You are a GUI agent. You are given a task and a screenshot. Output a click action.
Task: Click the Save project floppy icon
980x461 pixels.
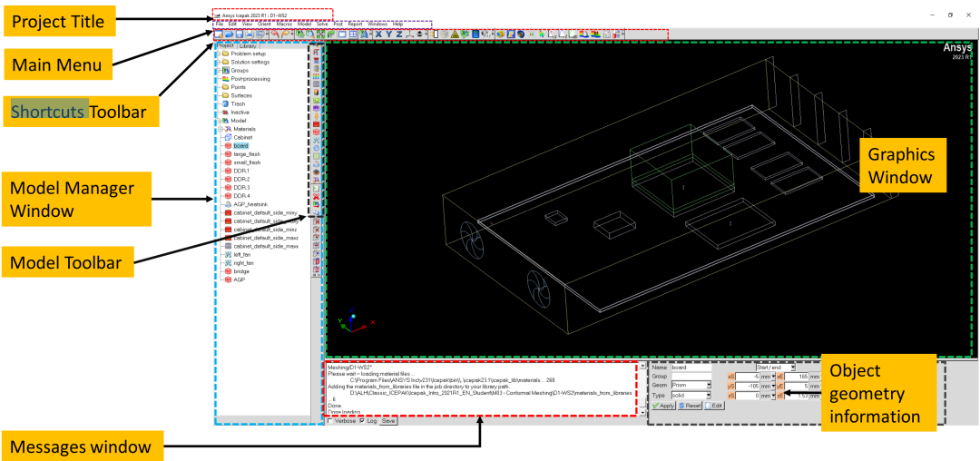point(240,34)
